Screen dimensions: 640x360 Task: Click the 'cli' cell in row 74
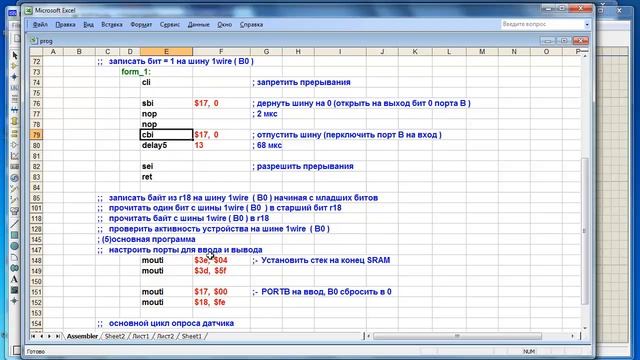pos(166,82)
